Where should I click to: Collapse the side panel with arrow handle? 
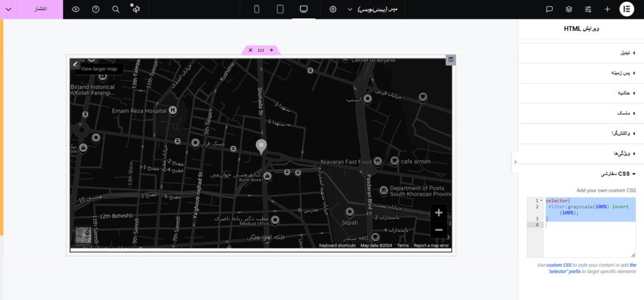tap(515, 162)
